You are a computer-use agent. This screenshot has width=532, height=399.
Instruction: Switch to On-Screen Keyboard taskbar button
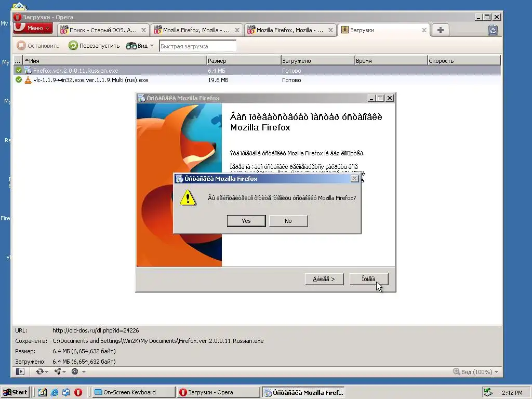coord(134,393)
